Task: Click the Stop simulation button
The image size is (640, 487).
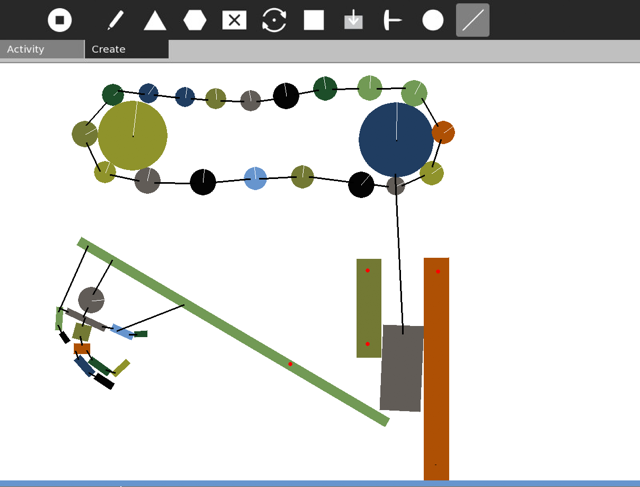Action: (x=60, y=20)
